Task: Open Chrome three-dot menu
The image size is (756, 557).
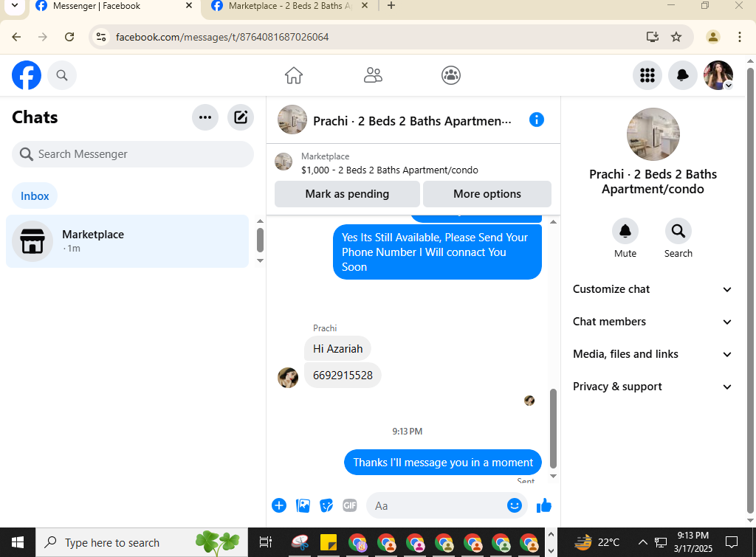Action: pos(739,37)
